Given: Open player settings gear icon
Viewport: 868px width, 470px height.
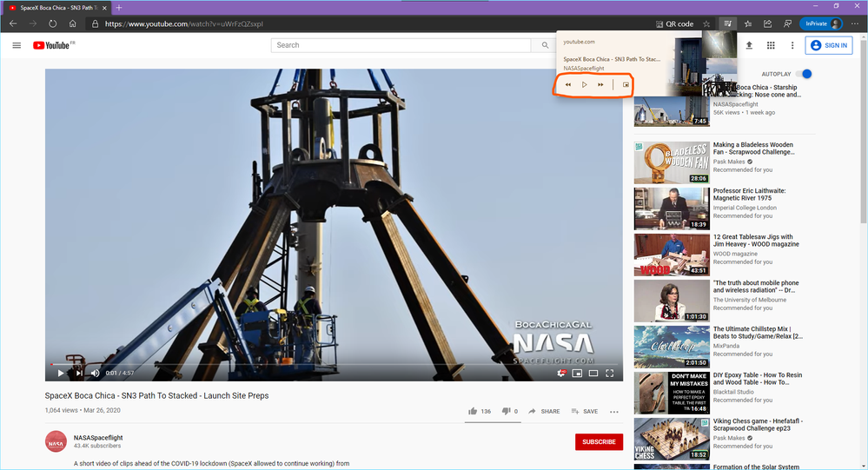Looking at the screenshot, I should [x=560, y=373].
